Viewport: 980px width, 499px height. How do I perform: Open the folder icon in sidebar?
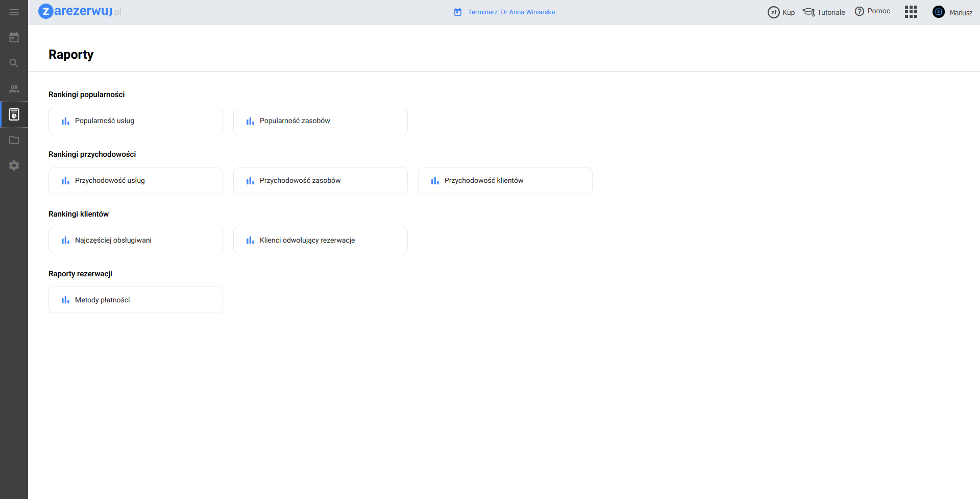[14, 140]
